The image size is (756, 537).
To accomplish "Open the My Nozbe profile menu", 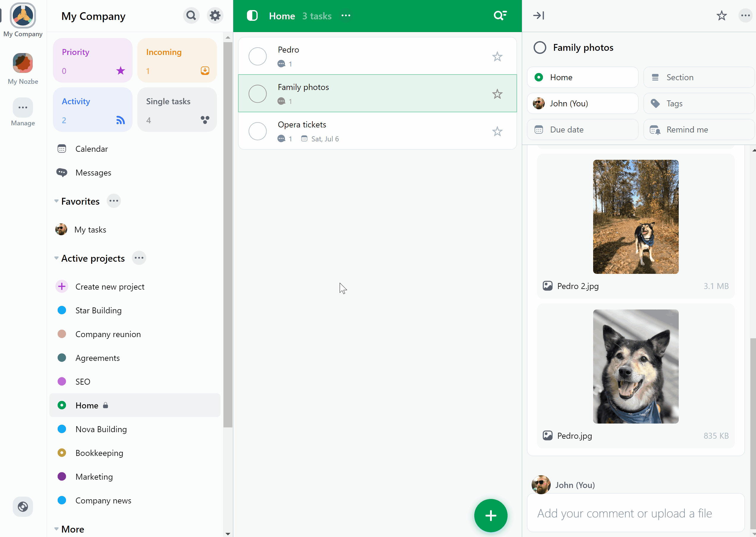I will 23,63.
